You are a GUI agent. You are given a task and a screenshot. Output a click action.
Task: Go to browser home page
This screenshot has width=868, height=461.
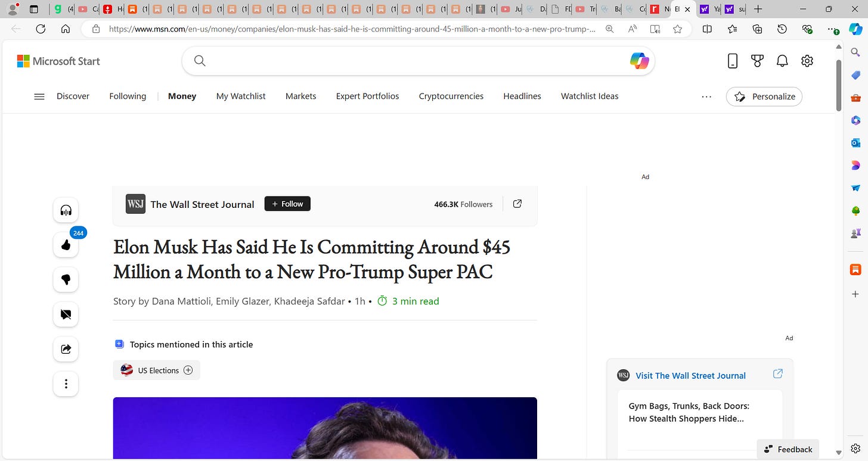[66, 29]
